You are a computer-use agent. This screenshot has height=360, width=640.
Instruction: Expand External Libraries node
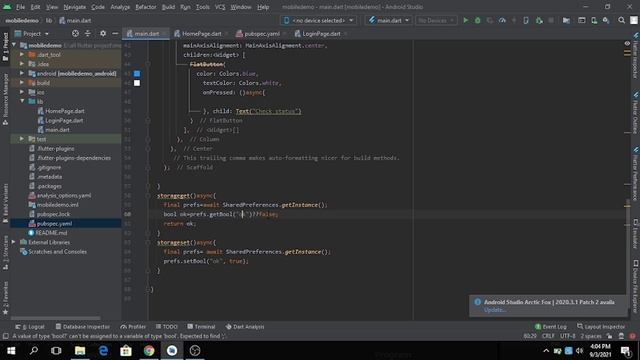pyautogui.click(x=13, y=242)
